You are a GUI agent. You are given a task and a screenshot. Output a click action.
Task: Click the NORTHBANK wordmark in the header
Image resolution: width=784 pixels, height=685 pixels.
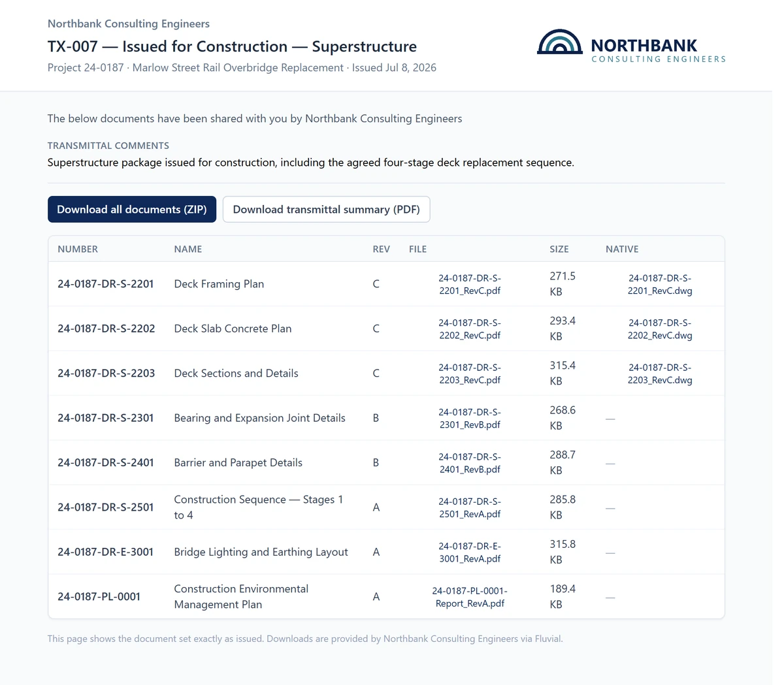coord(644,46)
